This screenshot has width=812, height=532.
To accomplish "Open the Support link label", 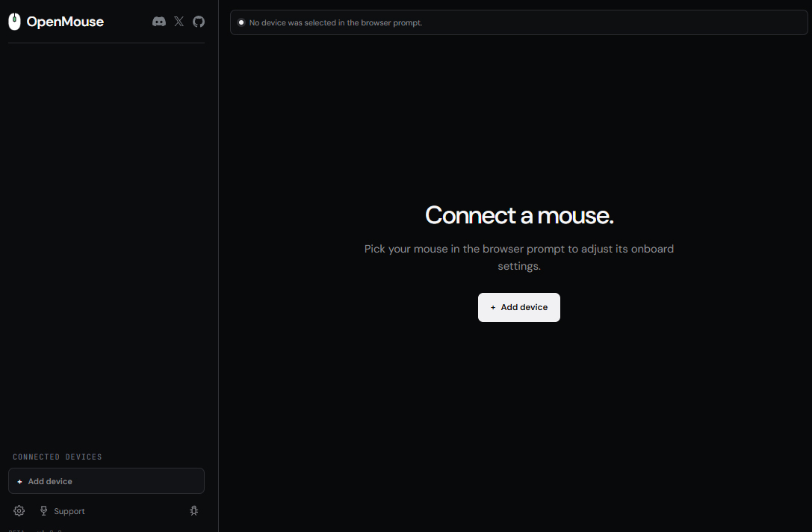I will 69,511.
